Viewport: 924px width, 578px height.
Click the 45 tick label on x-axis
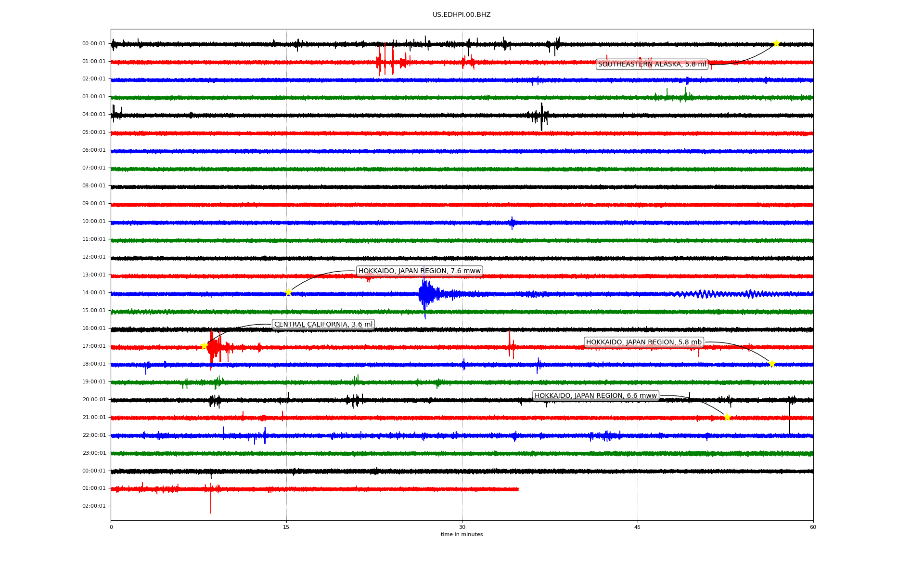click(x=638, y=527)
